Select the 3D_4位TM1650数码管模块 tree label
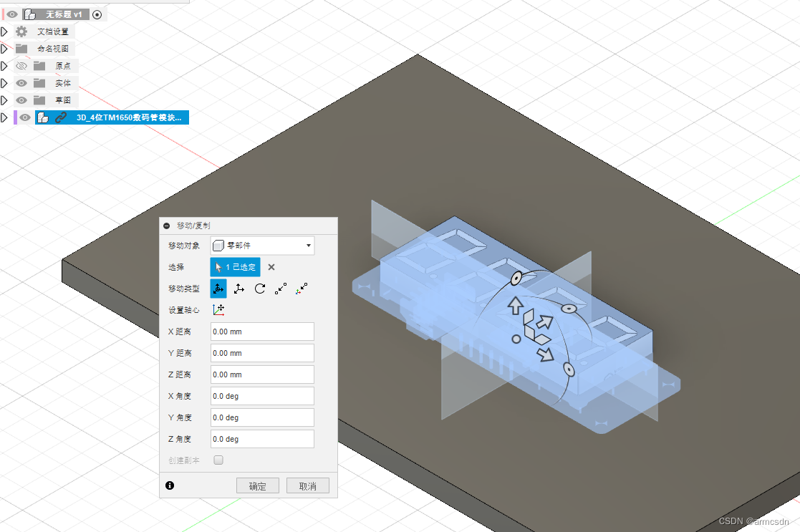The width and height of the screenshot is (800, 532). click(129, 117)
